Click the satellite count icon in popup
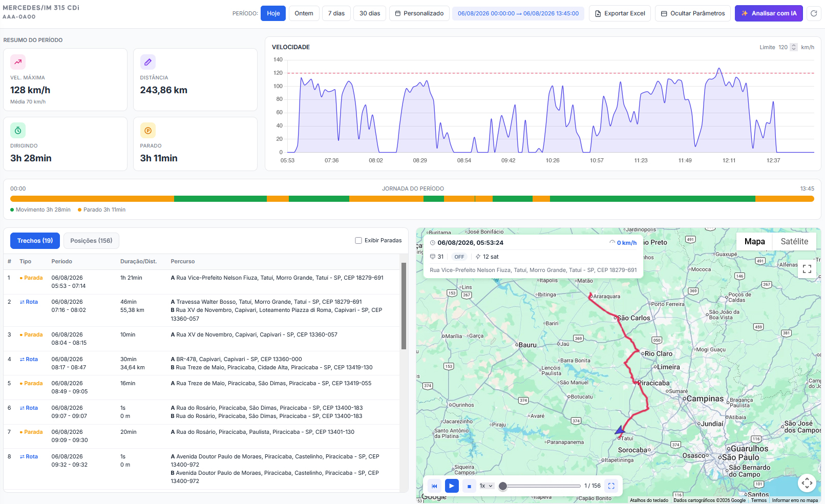Viewport: 825px width, 504px height. pos(478,257)
